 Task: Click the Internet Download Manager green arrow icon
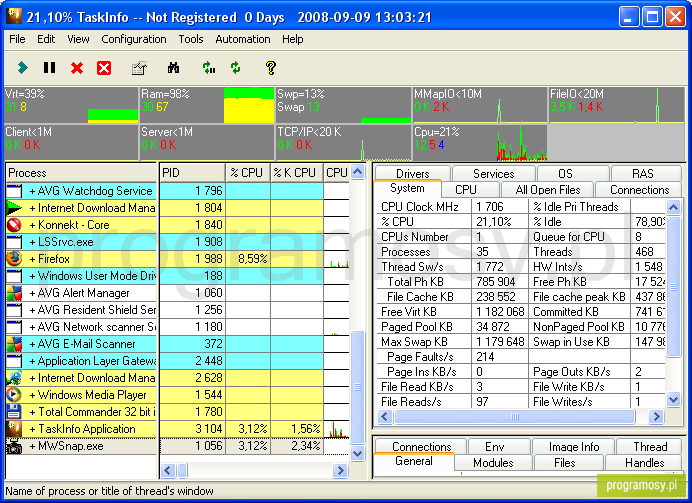14,207
